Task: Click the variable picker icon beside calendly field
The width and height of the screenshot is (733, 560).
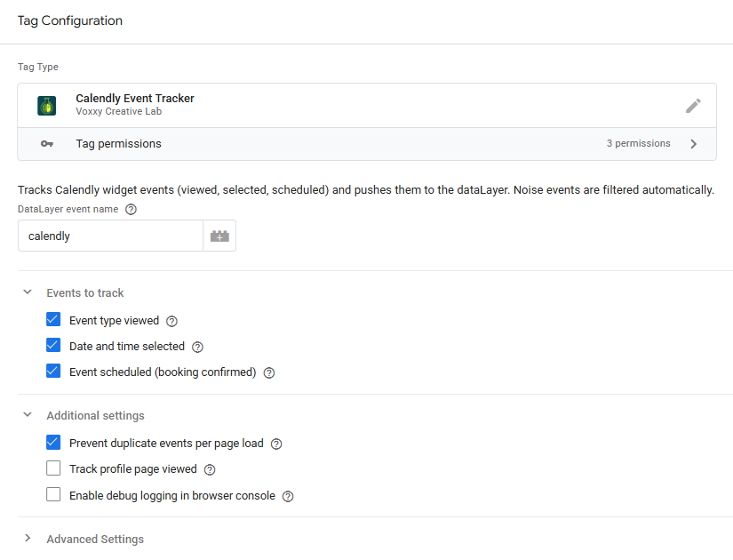Action: tap(219, 236)
